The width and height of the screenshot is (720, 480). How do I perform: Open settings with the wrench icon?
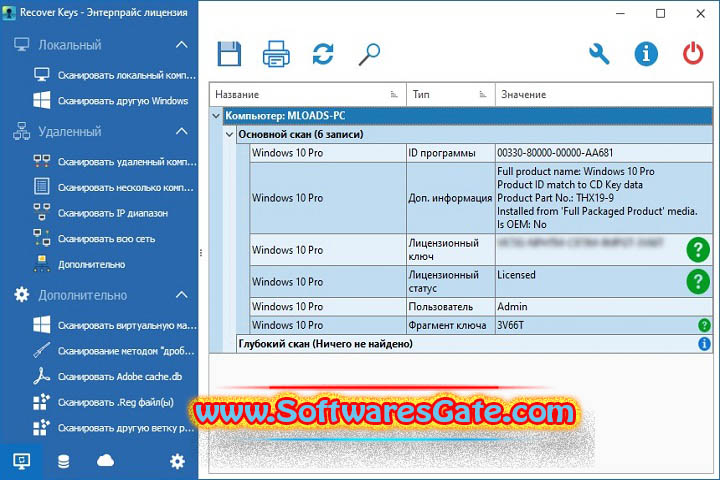tap(599, 54)
